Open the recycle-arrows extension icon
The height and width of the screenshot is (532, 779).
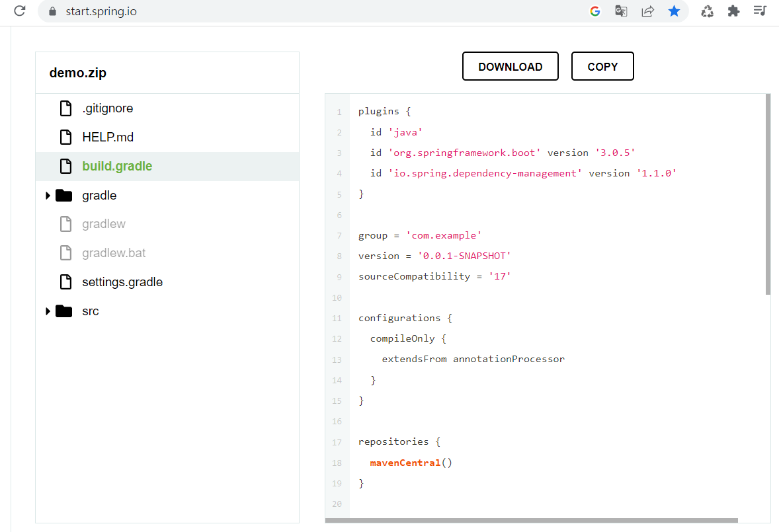point(707,11)
